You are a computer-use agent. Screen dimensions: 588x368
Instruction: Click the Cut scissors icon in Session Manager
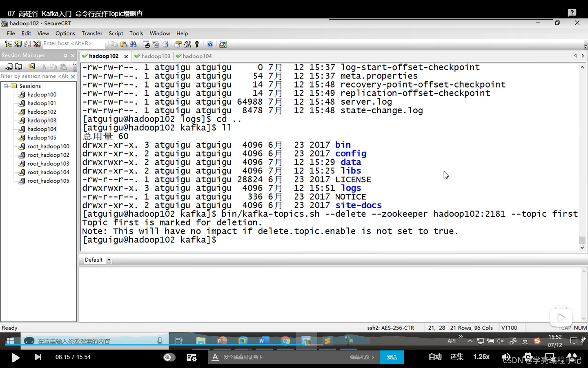(44, 66)
